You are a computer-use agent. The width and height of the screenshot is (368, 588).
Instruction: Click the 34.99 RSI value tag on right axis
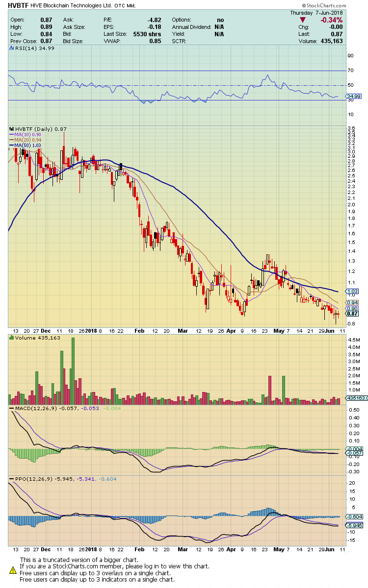pos(354,97)
